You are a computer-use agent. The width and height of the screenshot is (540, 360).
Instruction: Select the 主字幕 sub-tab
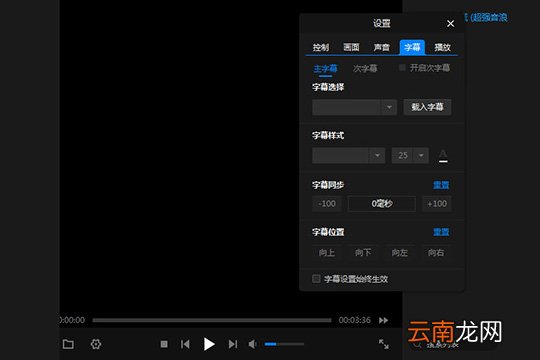pyautogui.click(x=325, y=69)
